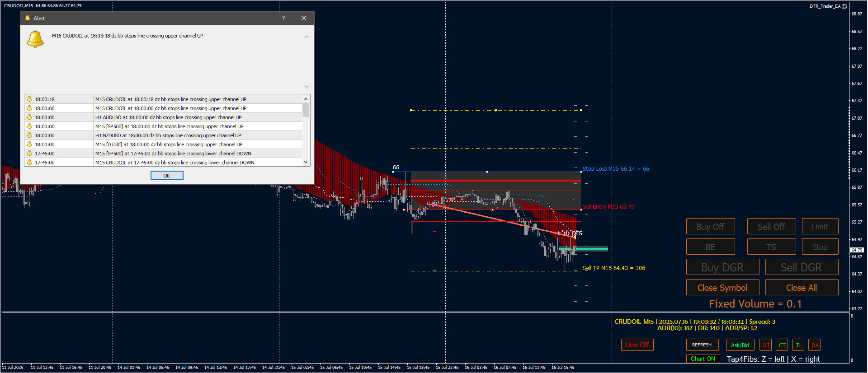
Task: Toggle the Ask/Bid display button
Action: pyautogui.click(x=740, y=345)
